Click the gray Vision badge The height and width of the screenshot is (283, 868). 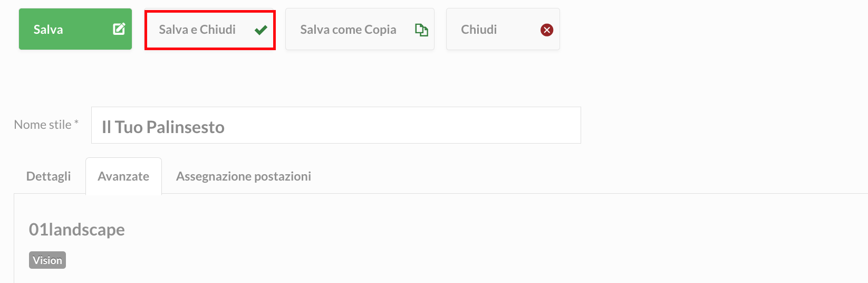tap(47, 260)
